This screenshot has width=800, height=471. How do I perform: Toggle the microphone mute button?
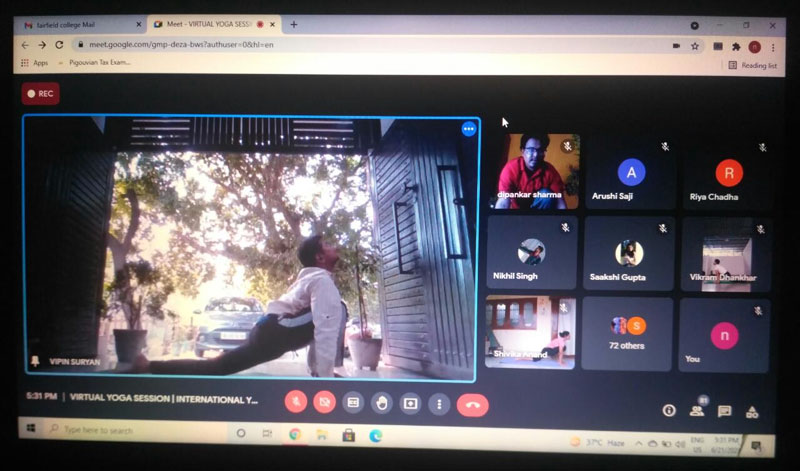296,402
